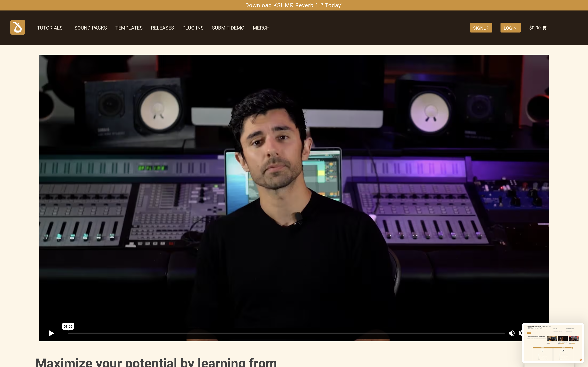Viewport: 588px width, 367px height.
Task: Open the shopping cart icon
Action: (x=544, y=28)
